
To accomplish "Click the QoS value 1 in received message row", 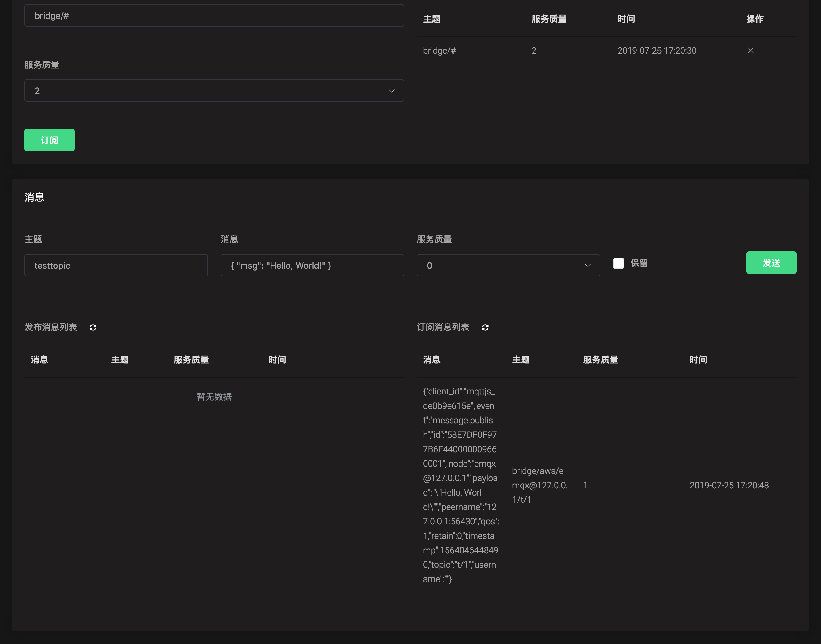I will 585,485.
